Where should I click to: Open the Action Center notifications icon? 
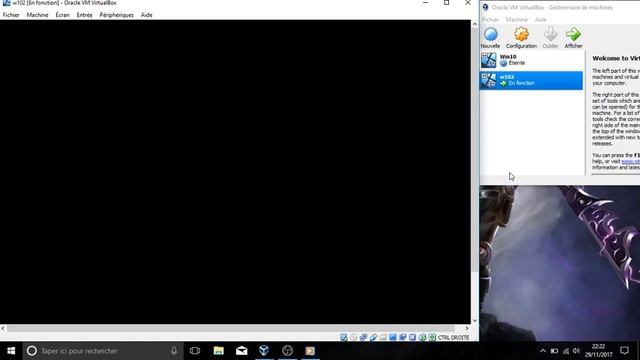(x=624, y=351)
